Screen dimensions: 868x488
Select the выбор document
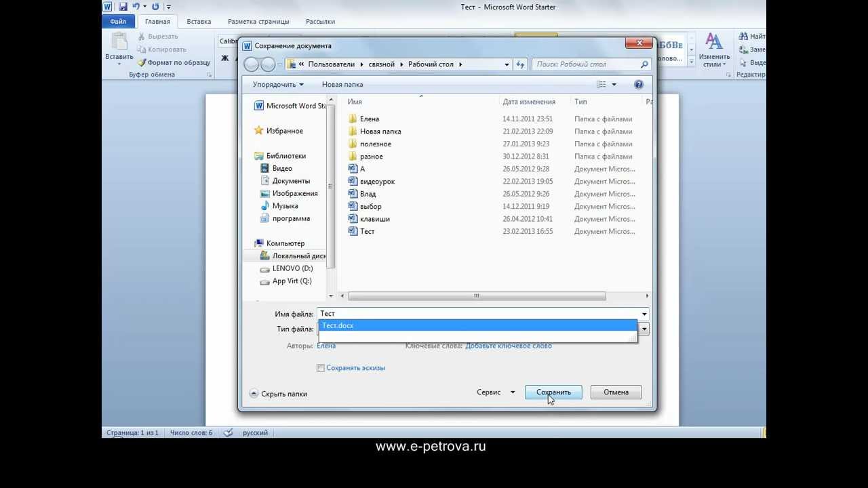365,206
